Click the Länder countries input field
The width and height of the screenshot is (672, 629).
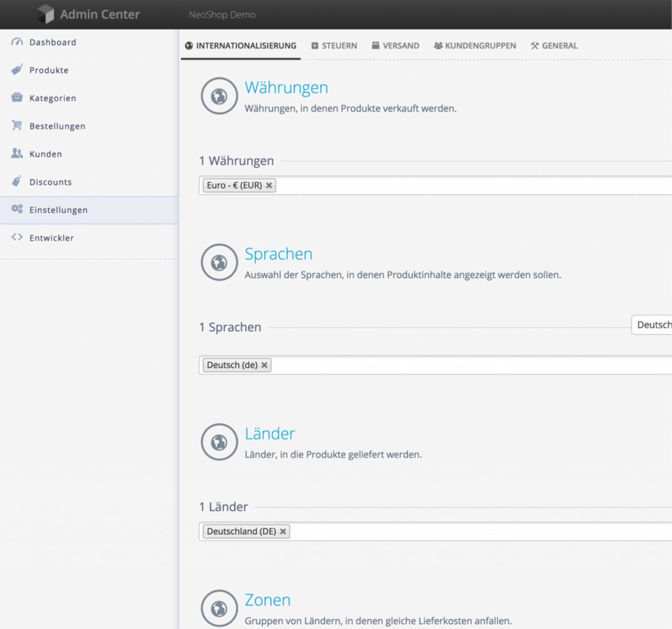(x=472, y=531)
